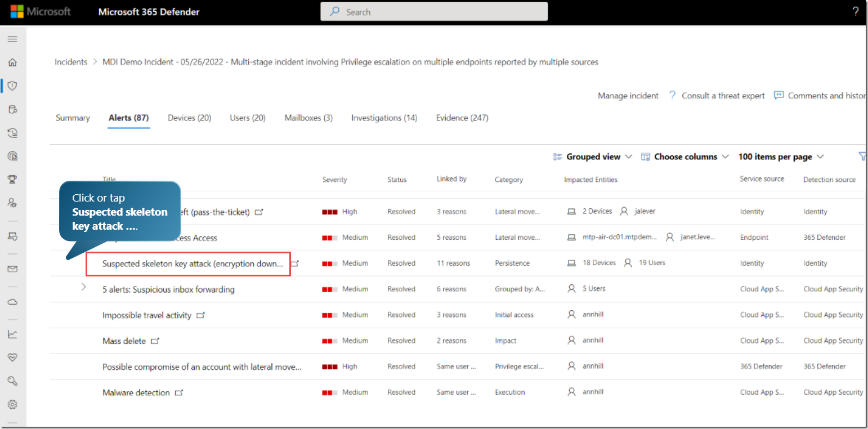The width and height of the screenshot is (868, 429).
Task: Click the Microsoft logo in header
Action: click(41, 12)
